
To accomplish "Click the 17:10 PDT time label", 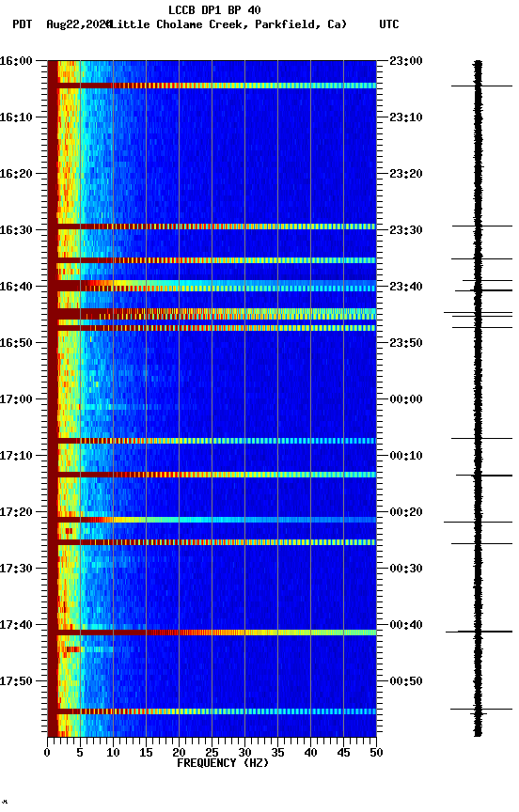I will [x=16, y=456].
